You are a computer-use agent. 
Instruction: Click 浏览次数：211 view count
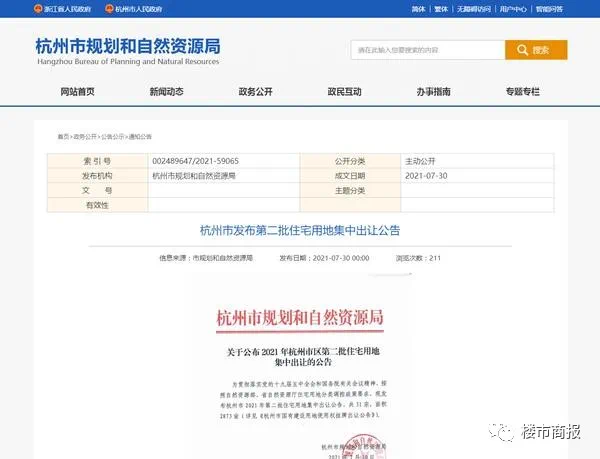pyautogui.click(x=418, y=258)
